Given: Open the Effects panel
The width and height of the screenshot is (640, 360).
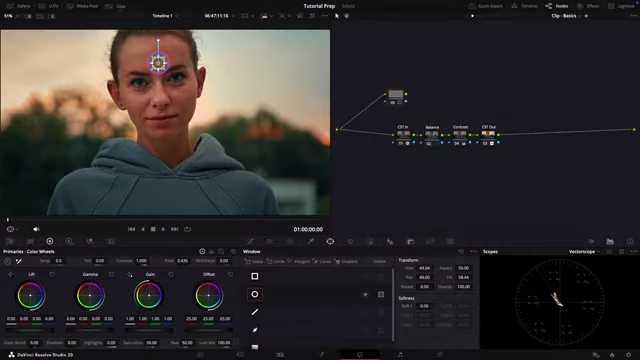Looking at the screenshot, I should click(x=588, y=6).
